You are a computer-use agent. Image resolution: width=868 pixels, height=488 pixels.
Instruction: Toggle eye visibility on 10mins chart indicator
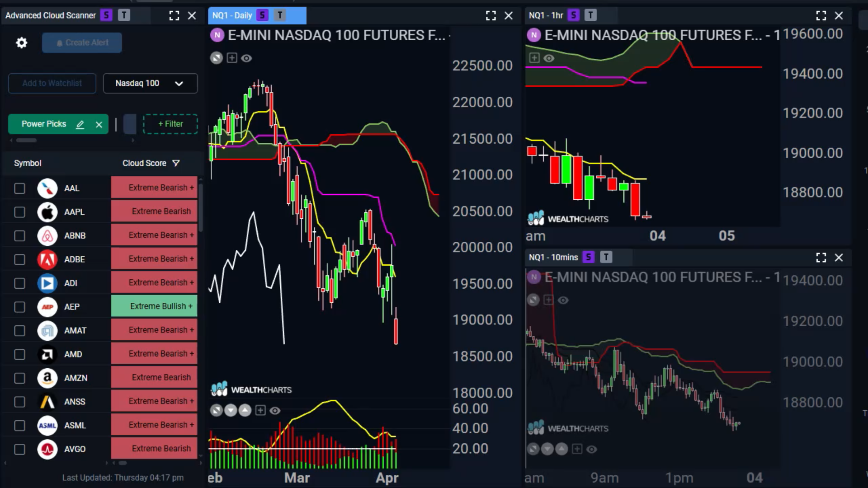point(563,300)
